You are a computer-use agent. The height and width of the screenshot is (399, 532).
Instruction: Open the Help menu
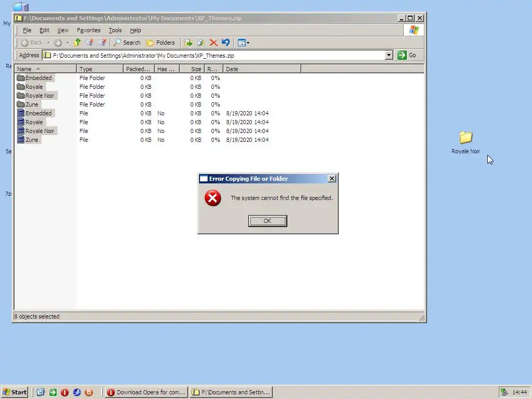click(x=136, y=30)
